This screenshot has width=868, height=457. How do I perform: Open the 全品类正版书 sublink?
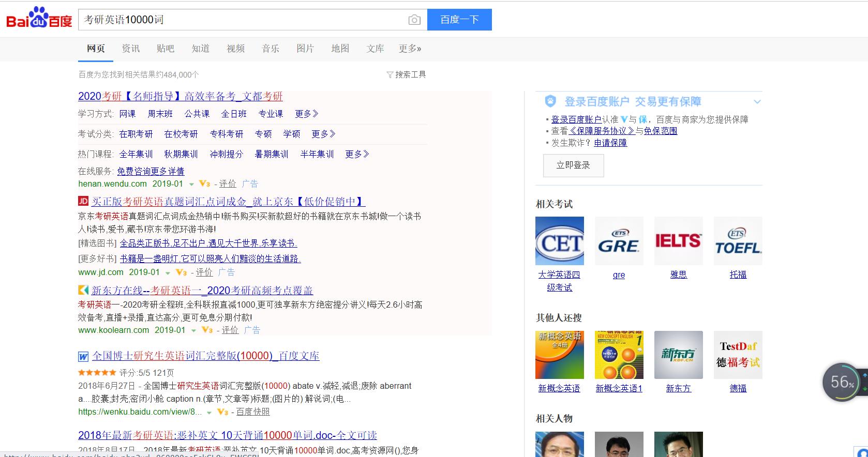[x=208, y=243]
